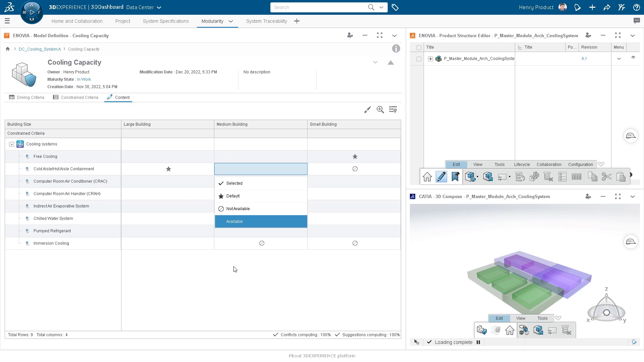Collapse the Cooling Capacity header with triangle
The height and width of the screenshot is (362, 644).
point(391,63)
